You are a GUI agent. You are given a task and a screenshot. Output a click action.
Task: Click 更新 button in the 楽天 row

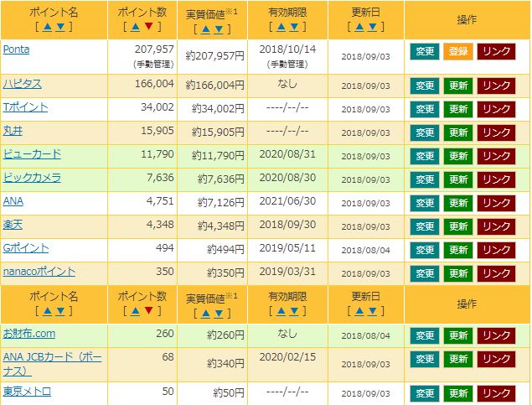458,226
